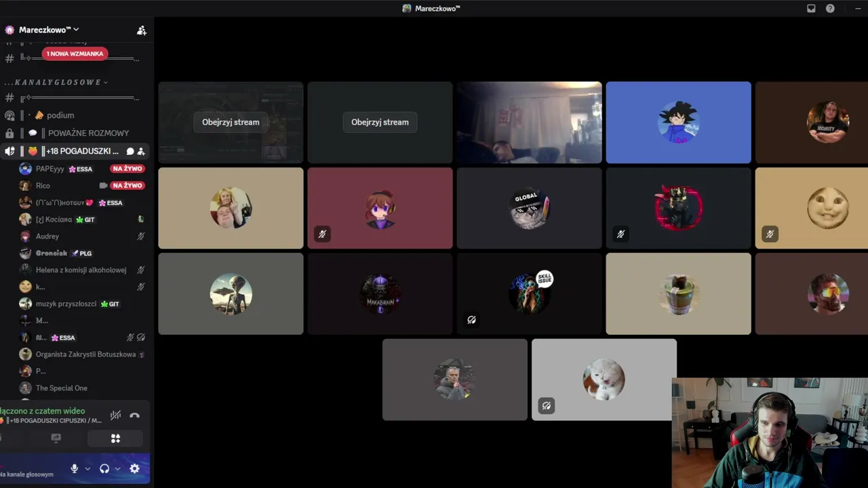868x488 pixels.
Task: Select the GLOBAL cat avatar tile
Action: pyautogui.click(x=529, y=208)
